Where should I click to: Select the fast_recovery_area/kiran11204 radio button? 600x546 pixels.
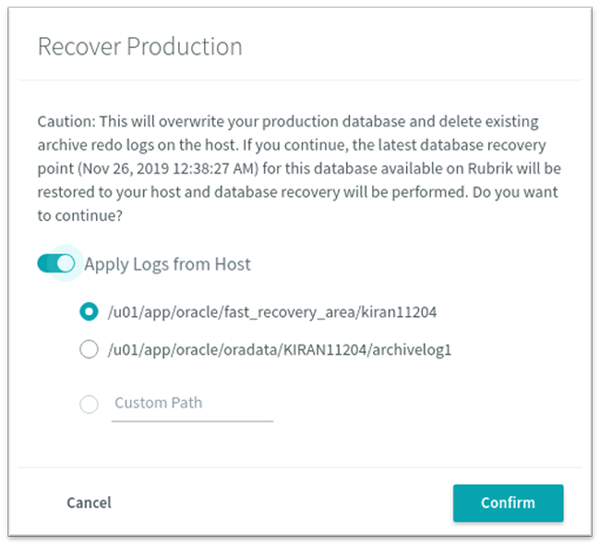[x=89, y=311]
